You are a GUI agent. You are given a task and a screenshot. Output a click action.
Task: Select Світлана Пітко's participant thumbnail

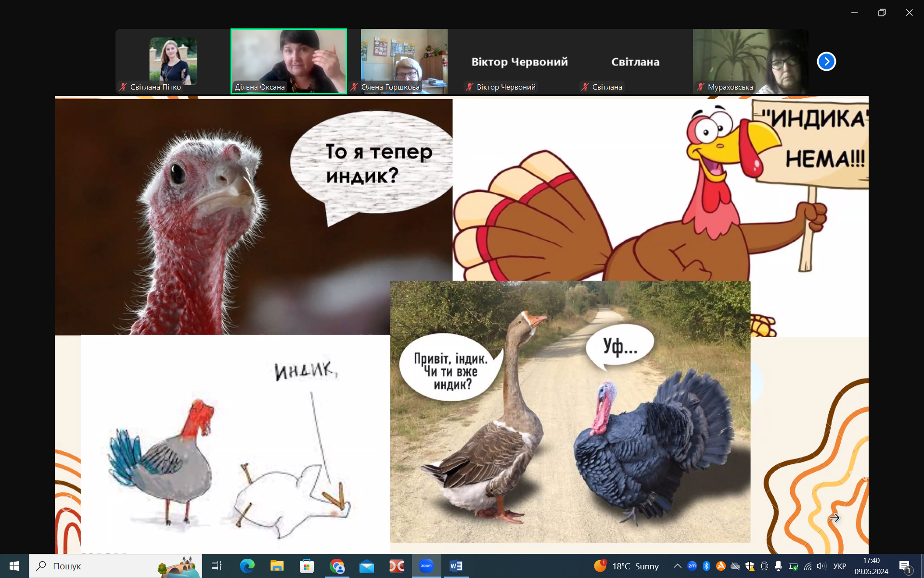point(173,61)
